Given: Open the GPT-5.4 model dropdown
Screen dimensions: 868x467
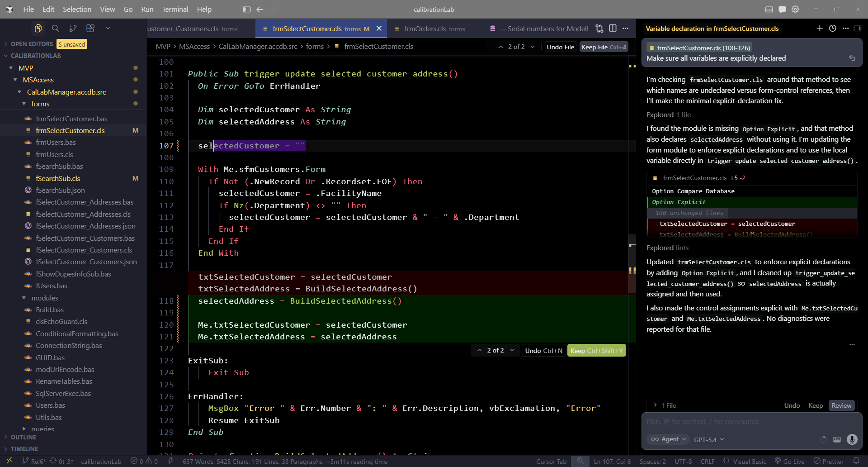Looking at the screenshot, I should coord(708,439).
